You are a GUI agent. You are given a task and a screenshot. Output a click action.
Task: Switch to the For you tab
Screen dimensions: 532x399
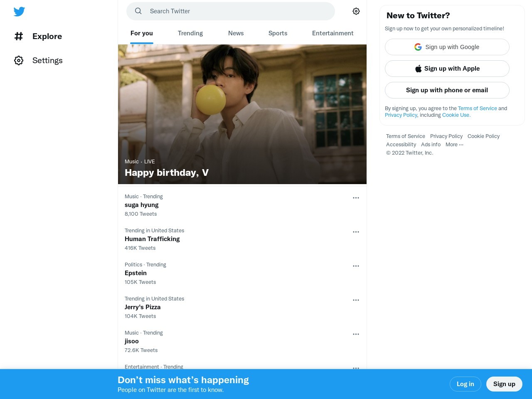[x=142, y=33]
